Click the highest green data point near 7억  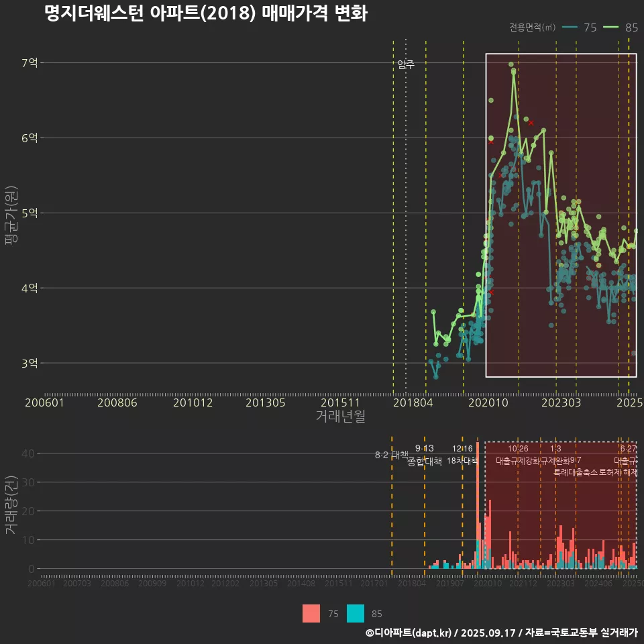[x=511, y=64]
